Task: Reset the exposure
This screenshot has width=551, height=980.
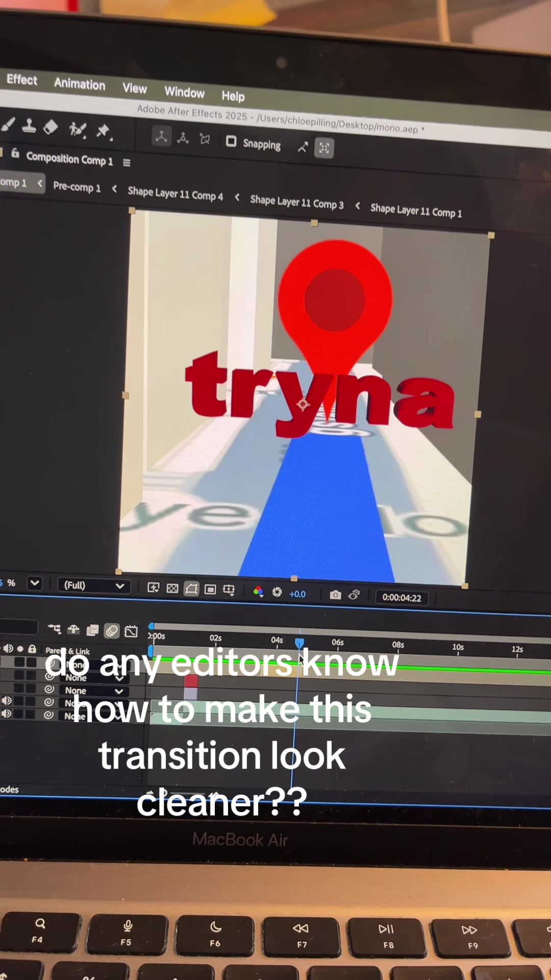Action: click(277, 592)
